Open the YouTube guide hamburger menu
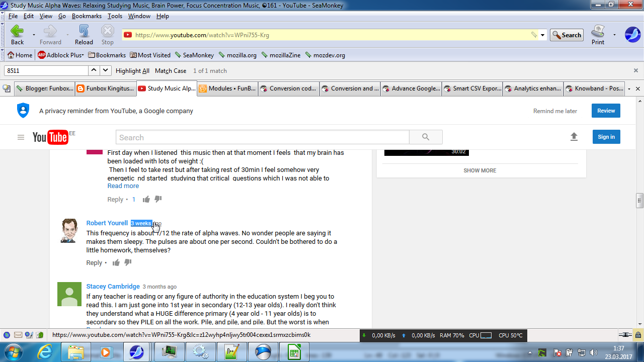 [x=21, y=137]
